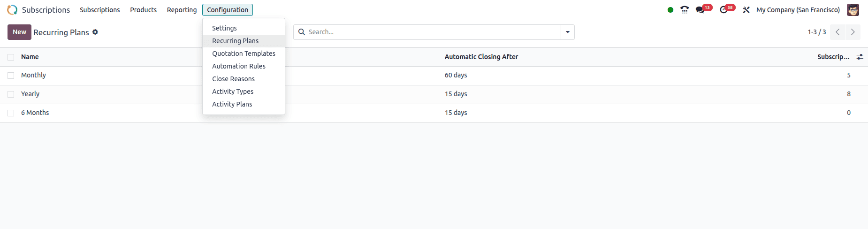868x229 pixels.
Task: Tick the Monthly row checkbox
Action: (11, 76)
